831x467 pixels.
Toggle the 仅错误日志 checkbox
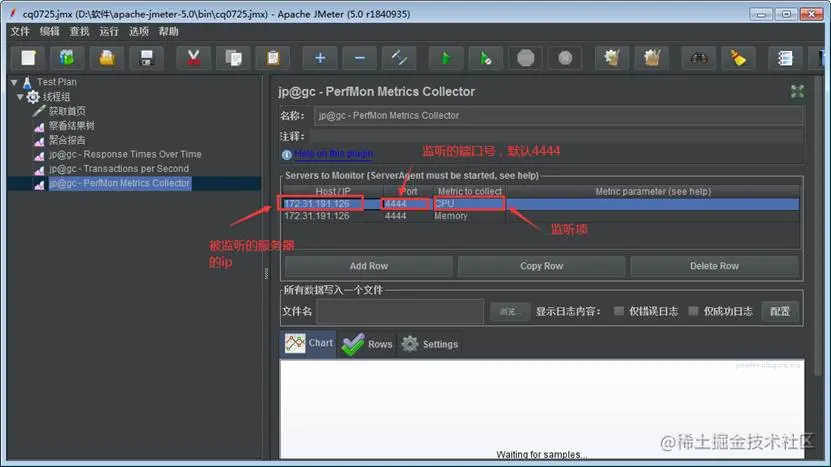coord(618,311)
